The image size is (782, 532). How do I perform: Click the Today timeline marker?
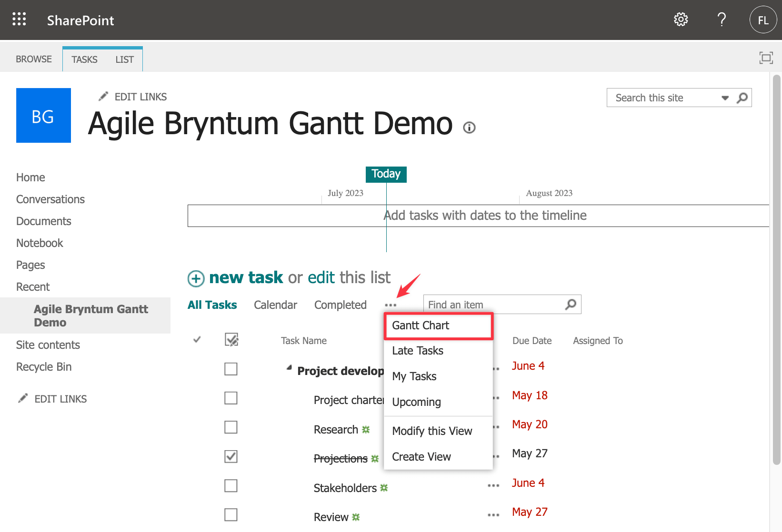pyautogui.click(x=386, y=174)
